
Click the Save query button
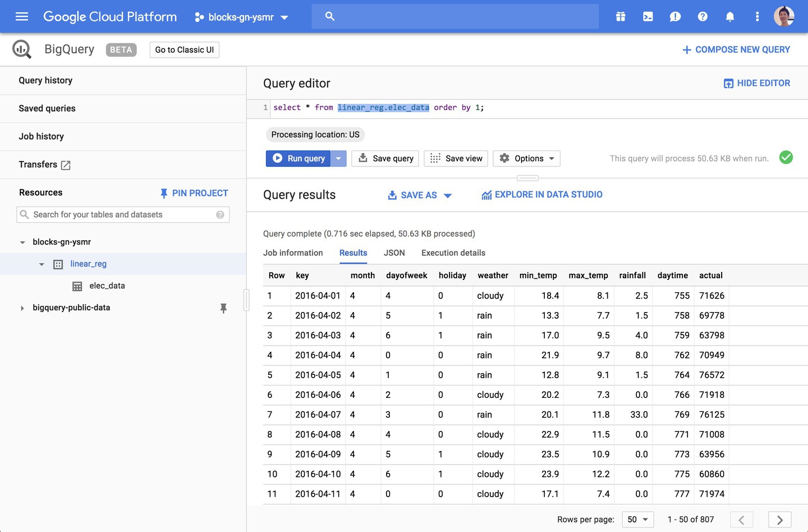[x=386, y=159]
